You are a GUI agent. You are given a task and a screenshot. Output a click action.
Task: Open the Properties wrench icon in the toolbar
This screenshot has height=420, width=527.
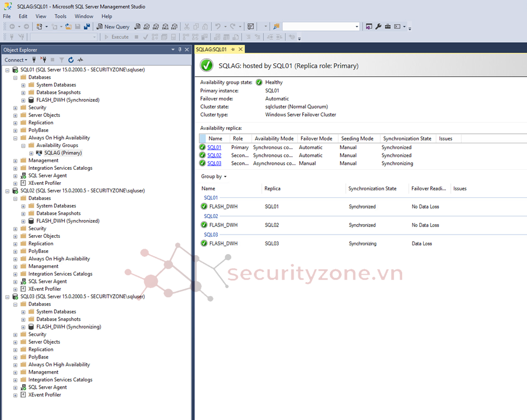(x=378, y=26)
